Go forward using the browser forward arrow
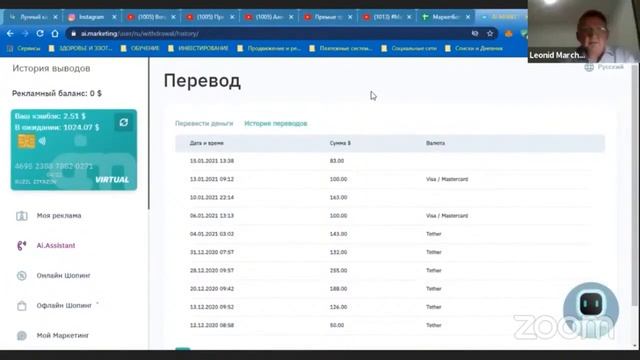 point(25,33)
